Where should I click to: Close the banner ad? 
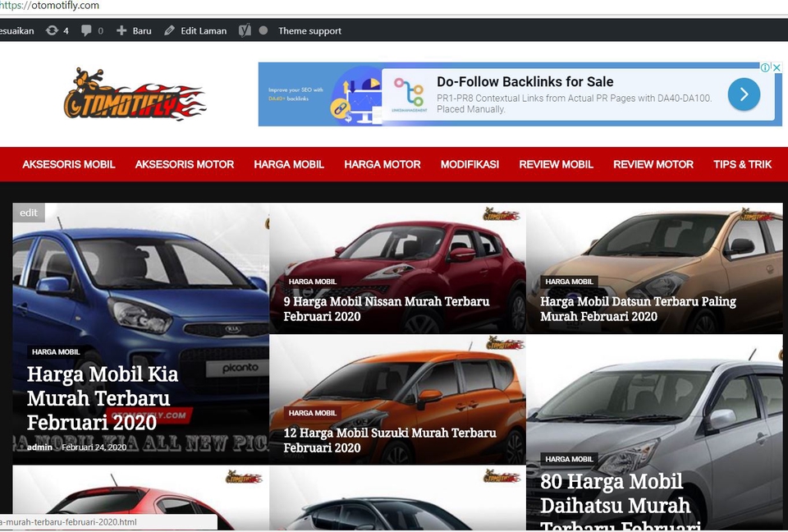pyautogui.click(x=777, y=67)
